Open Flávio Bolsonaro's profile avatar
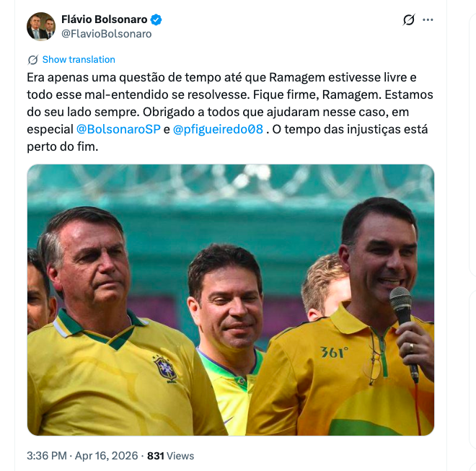This screenshot has height=471, width=476. (x=41, y=27)
